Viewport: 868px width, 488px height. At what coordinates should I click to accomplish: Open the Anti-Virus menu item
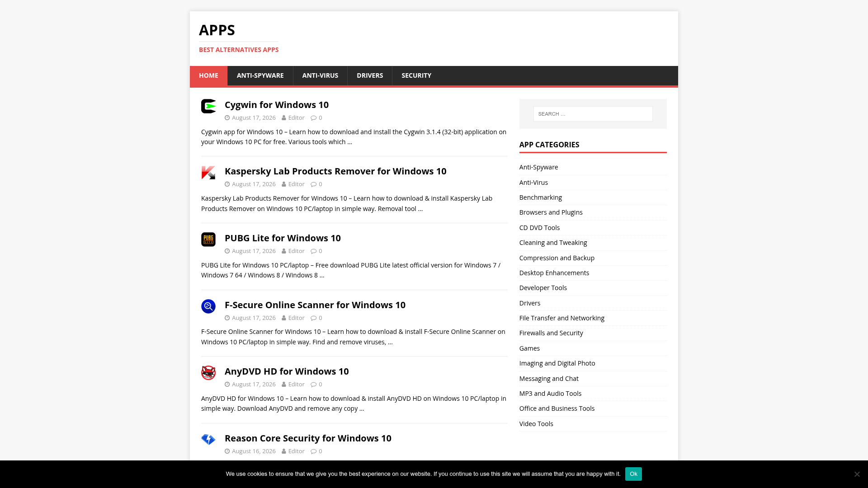[320, 75]
